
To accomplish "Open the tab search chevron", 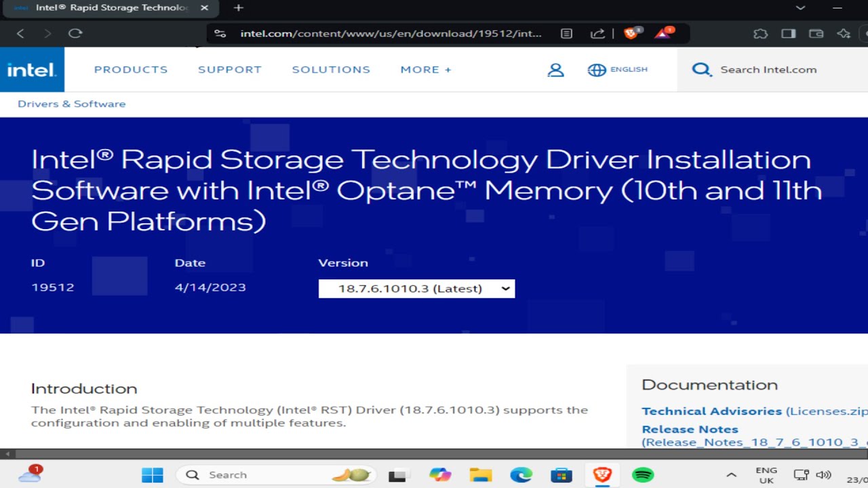I will coord(801,8).
